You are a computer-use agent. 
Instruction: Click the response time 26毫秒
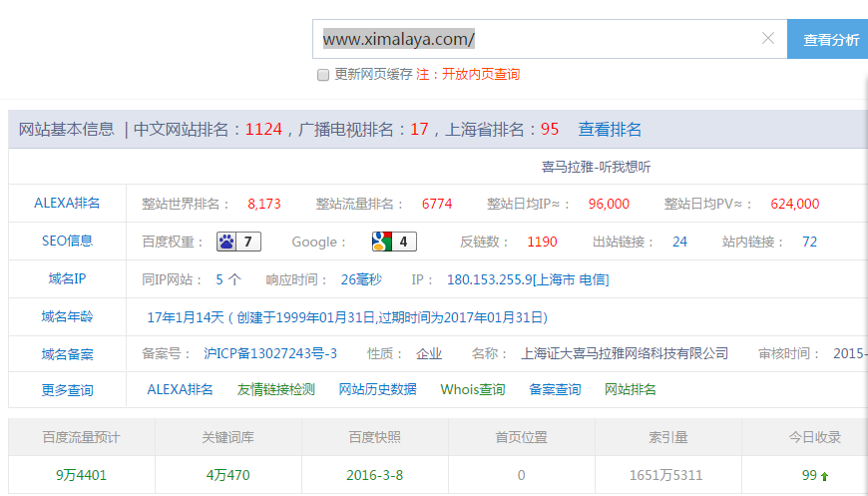pyautogui.click(x=361, y=279)
